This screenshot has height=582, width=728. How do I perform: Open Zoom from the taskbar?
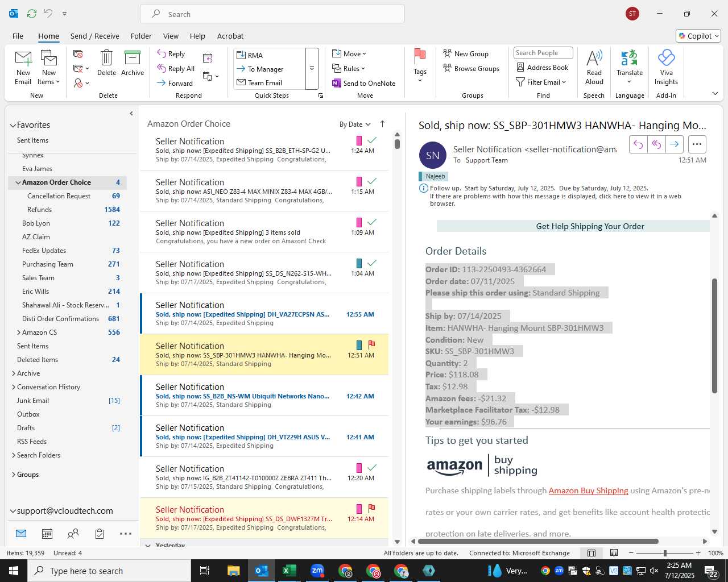(x=317, y=571)
